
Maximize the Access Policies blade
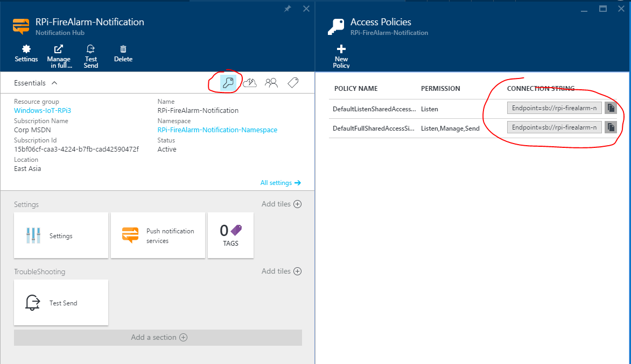(x=603, y=9)
